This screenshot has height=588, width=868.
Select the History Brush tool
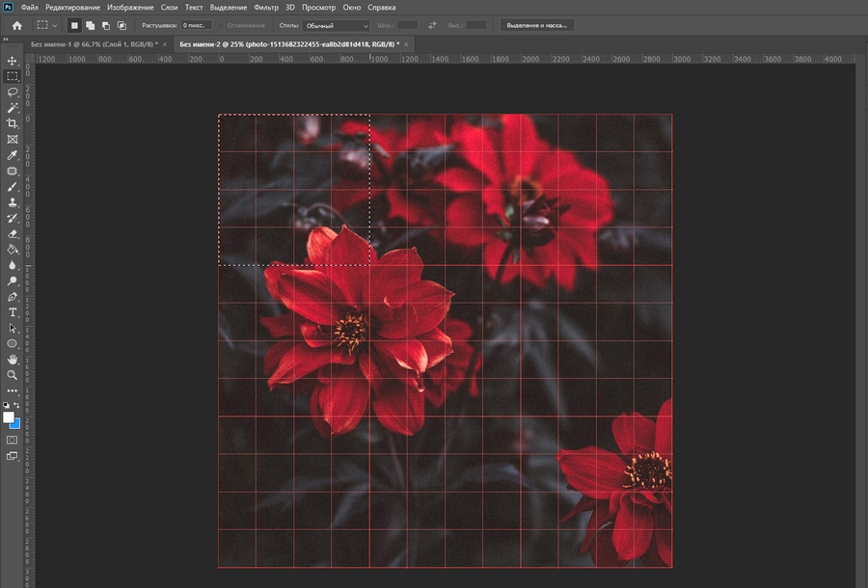pyautogui.click(x=13, y=219)
